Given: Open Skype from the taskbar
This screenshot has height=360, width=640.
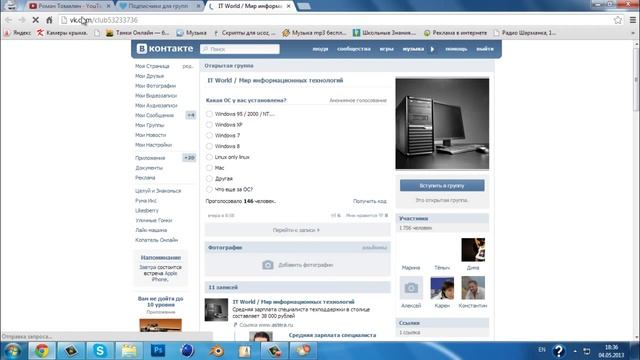Looking at the screenshot, I should (x=100, y=351).
